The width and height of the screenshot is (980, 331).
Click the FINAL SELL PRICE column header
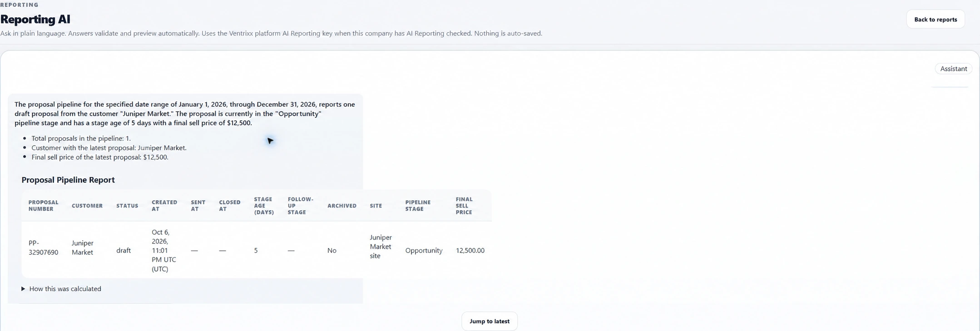[464, 206]
